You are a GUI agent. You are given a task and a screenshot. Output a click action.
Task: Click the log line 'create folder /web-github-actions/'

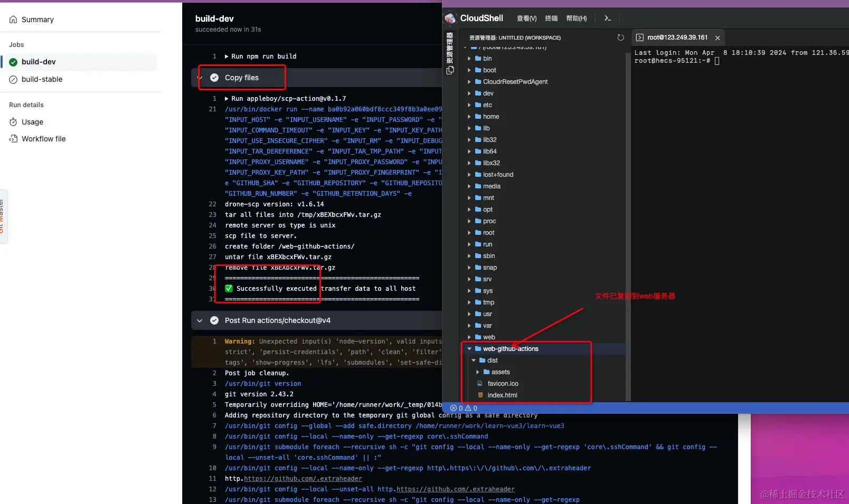tap(290, 246)
